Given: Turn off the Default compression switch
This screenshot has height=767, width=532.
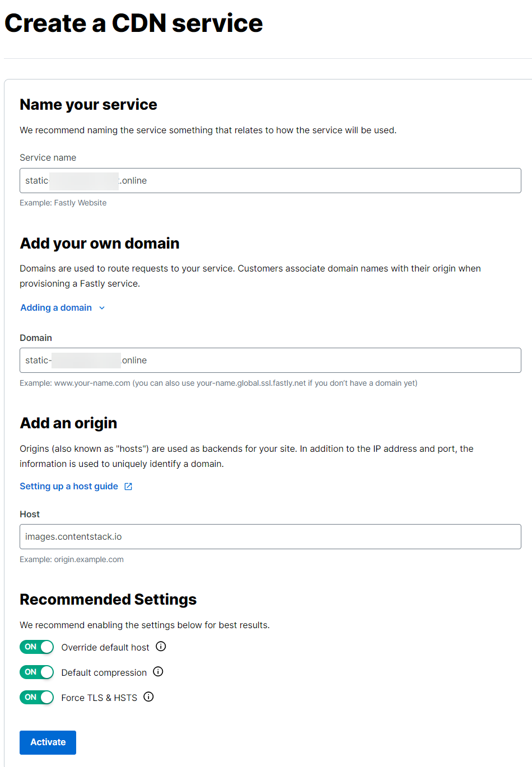Looking at the screenshot, I should (37, 672).
